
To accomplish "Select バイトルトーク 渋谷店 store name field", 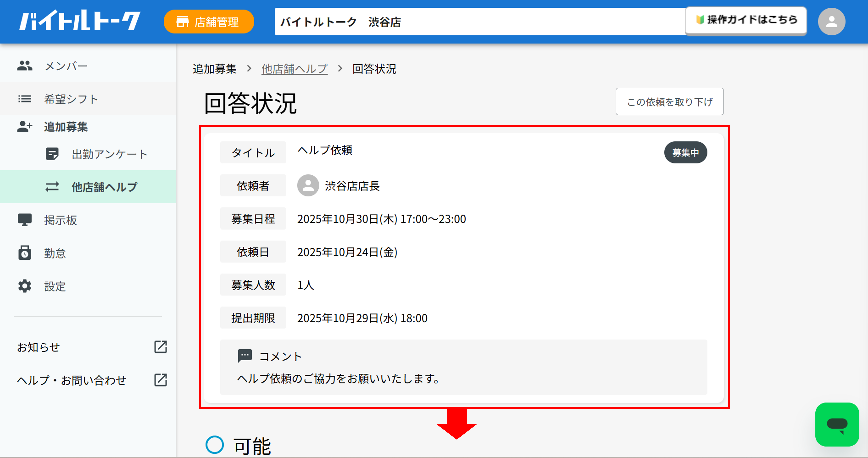I will point(480,22).
